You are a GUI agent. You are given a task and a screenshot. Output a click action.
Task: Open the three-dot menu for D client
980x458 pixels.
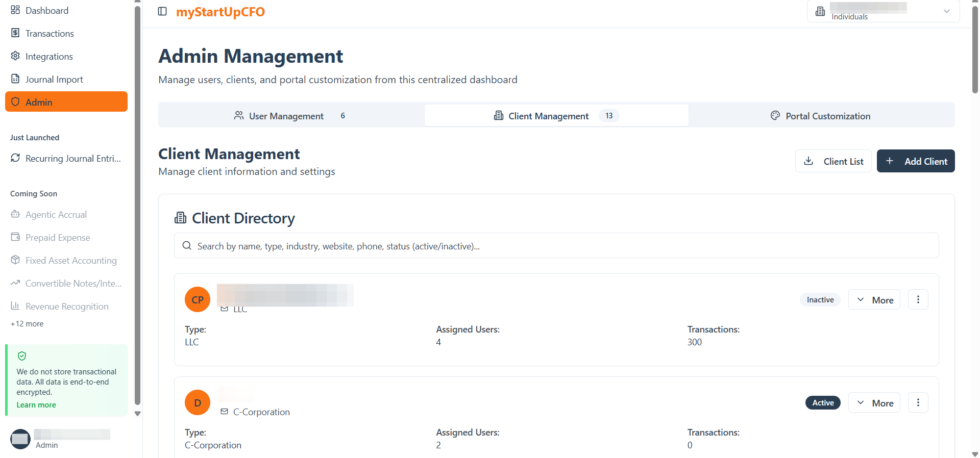pyautogui.click(x=918, y=402)
